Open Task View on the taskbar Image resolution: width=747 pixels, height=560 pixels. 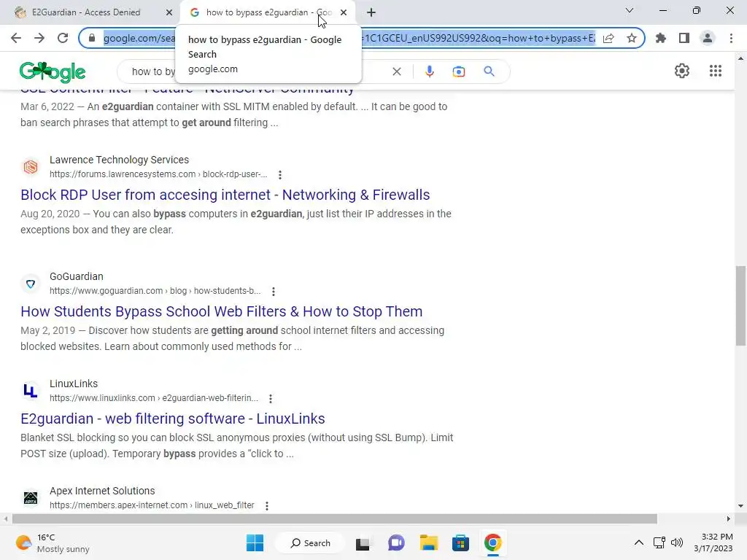[363, 543]
